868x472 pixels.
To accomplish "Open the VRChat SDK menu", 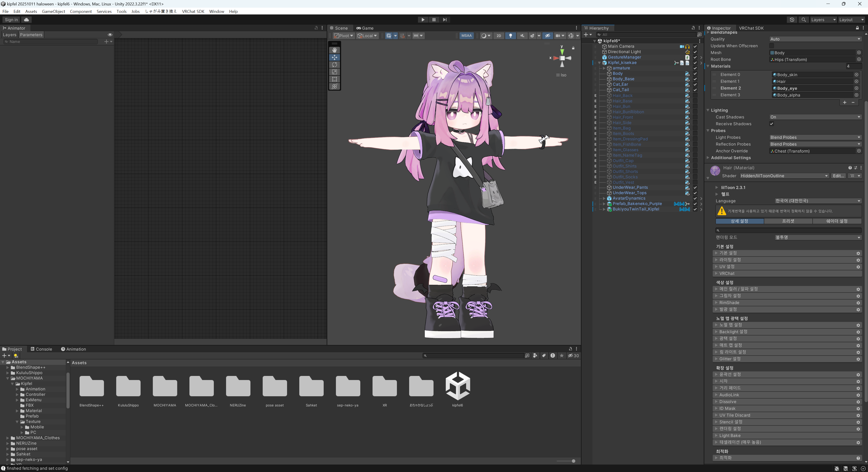I will pos(193,12).
